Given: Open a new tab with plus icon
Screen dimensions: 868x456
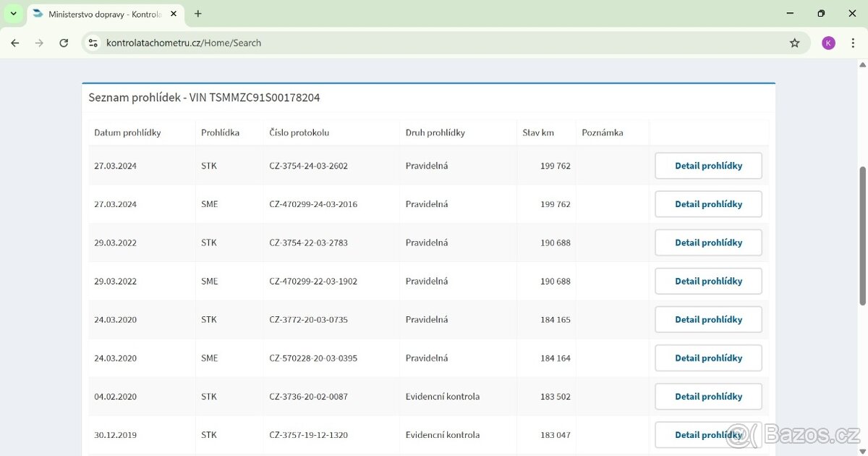Looking at the screenshot, I should 198,14.
